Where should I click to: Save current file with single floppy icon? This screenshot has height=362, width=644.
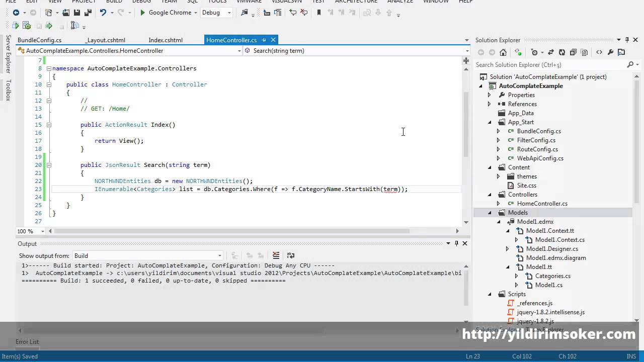[x=77, y=13]
